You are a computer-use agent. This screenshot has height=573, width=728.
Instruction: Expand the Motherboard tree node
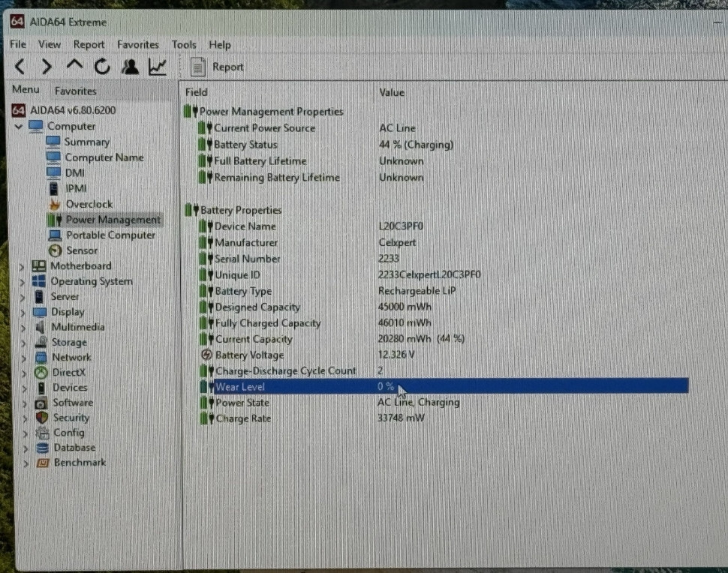tap(21, 266)
